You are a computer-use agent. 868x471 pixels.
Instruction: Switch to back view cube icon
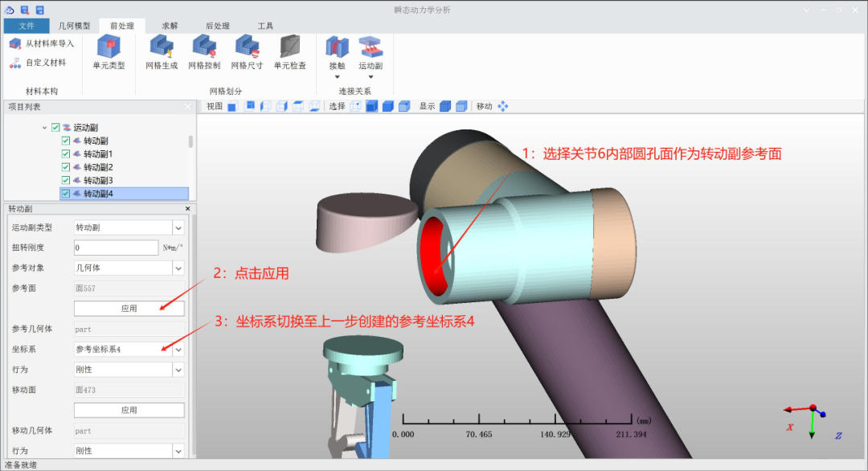[x=249, y=106]
